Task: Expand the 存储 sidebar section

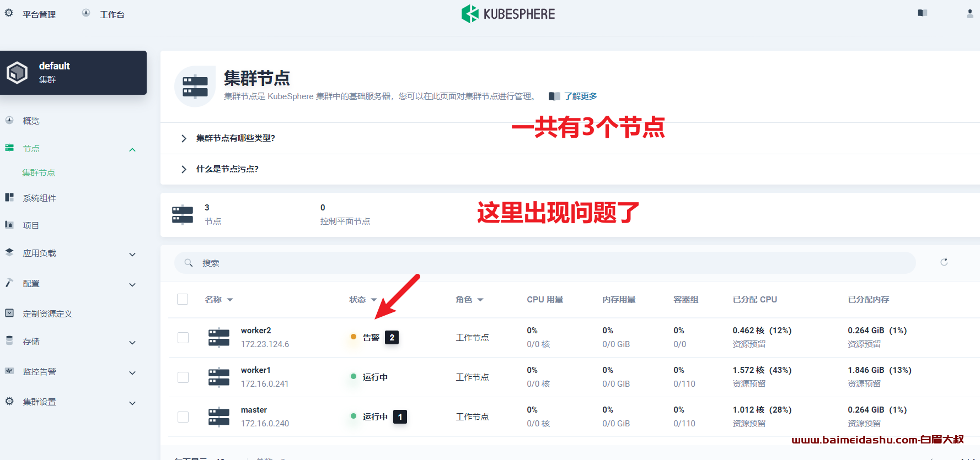Action: pos(132,342)
